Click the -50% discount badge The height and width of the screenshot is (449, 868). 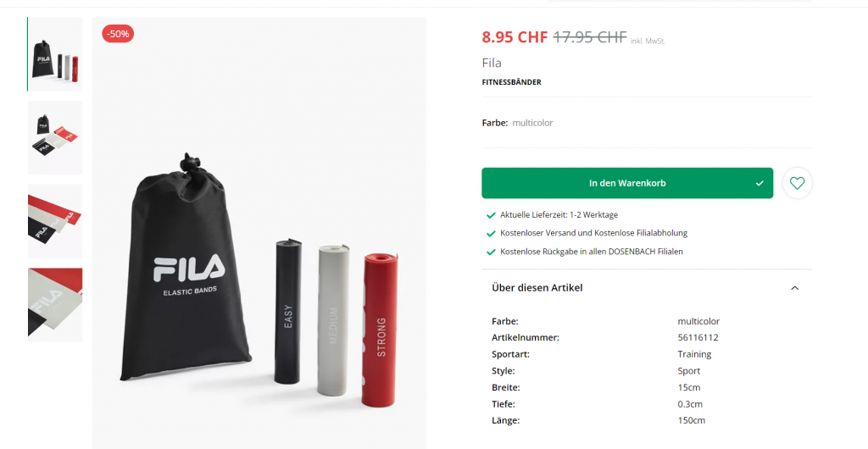click(x=118, y=34)
